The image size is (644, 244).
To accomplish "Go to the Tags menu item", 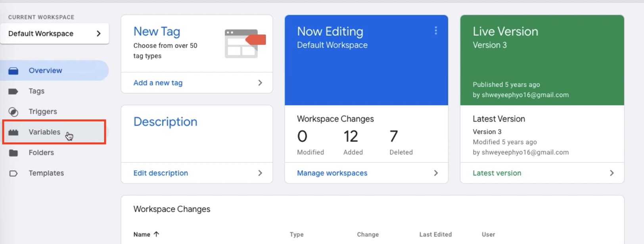I will pyautogui.click(x=36, y=91).
